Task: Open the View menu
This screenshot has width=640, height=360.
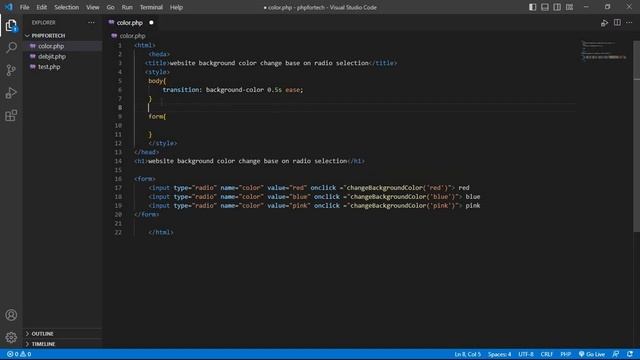Action: point(93,7)
